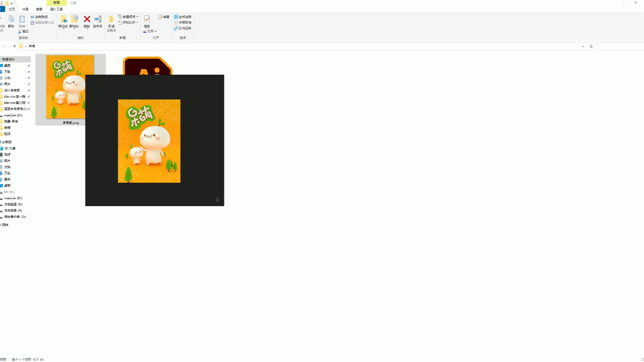This screenshot has height=362, width=644.
Task: Click 全部取消 (Select none) in ribbon
Action: (182, 22)
